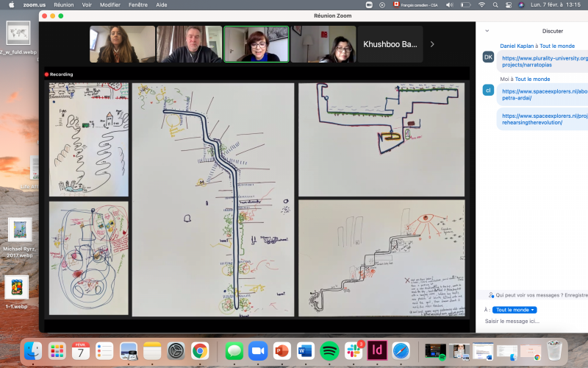Click the Now Playing menu bar icon
The height and width of the screenshot is (368, 588).
(382, 5)
